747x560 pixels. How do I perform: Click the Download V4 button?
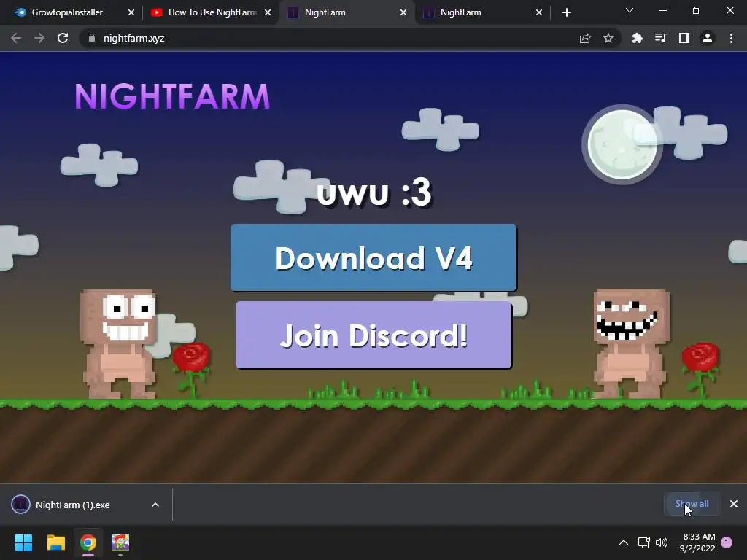click(x=373, y=257)
